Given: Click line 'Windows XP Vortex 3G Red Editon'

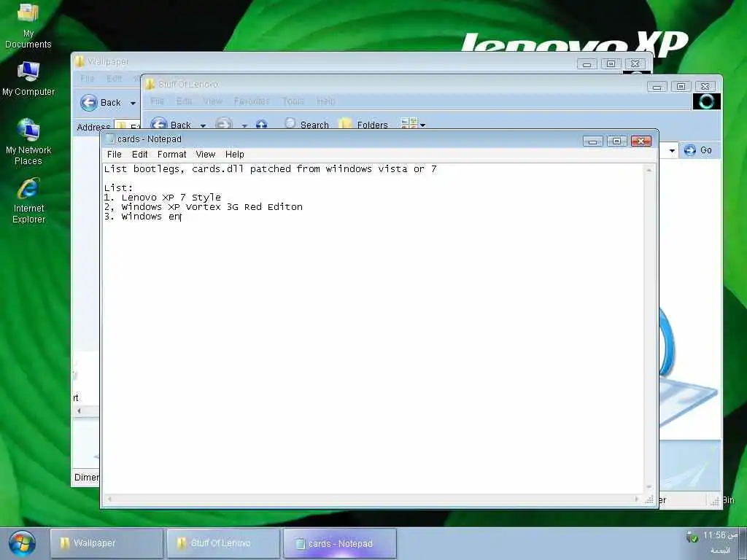Looking at the screenshot, I should [x=212, y=207].
